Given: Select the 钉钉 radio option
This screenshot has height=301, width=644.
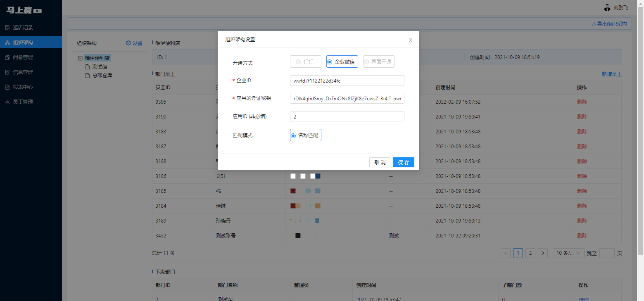Looking at the screenshot, I should [306, 62].
